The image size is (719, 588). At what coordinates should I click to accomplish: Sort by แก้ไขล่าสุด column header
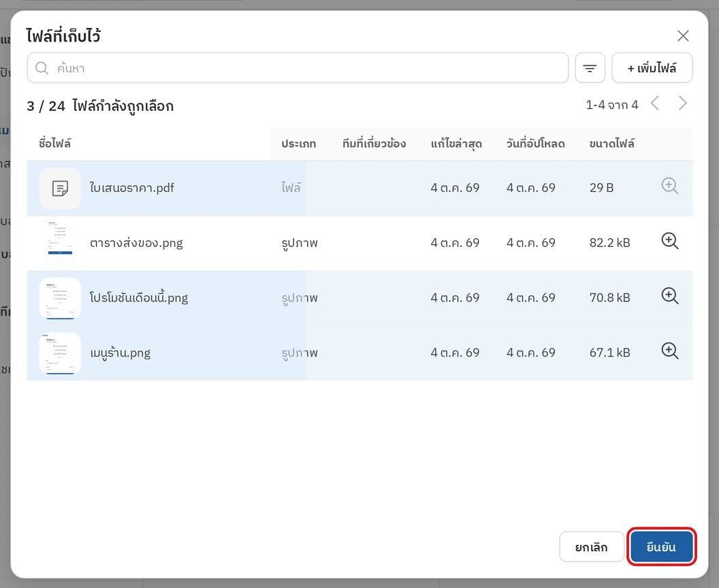click(456, 144)
